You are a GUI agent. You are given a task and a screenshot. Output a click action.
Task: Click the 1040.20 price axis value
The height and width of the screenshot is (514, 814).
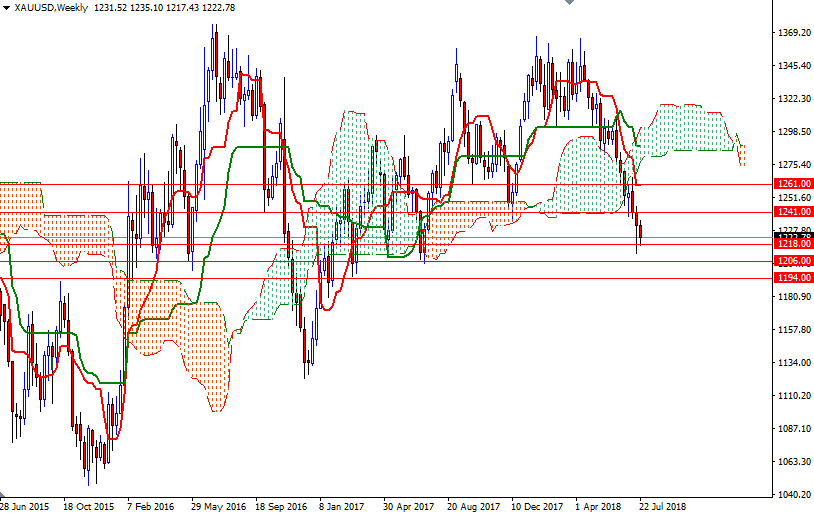click(793, 495)
